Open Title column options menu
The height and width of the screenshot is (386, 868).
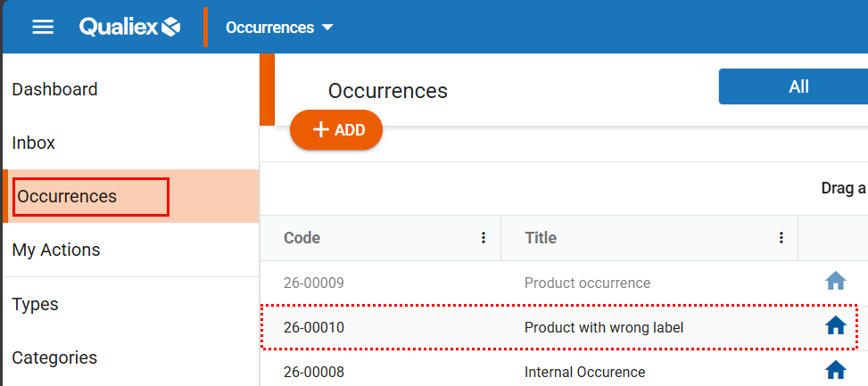coord(781,238)
